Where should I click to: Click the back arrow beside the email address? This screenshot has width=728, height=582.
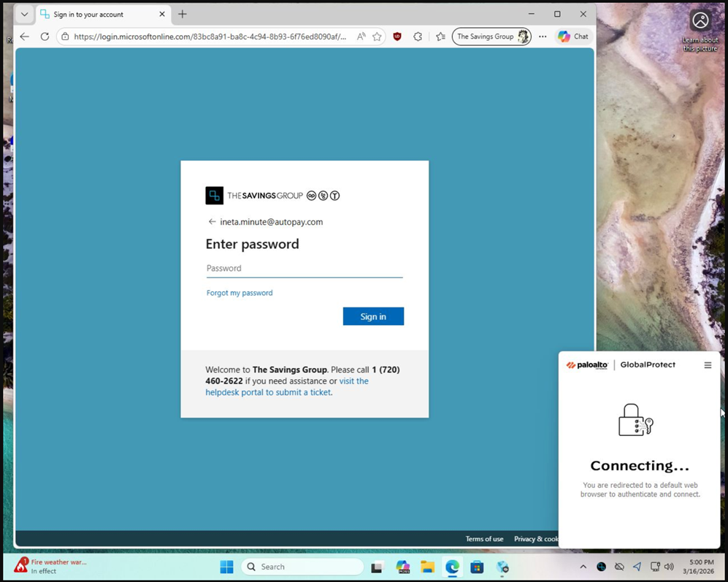tap(212, 222)
